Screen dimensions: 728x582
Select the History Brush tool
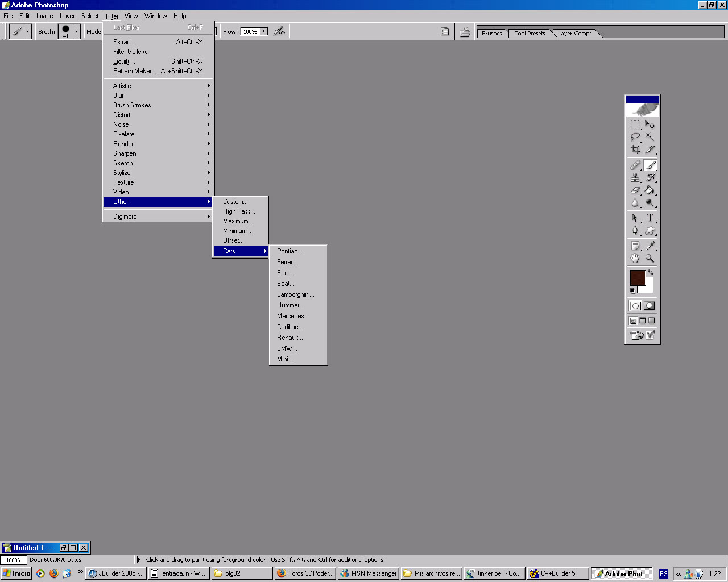coord(650,178)
